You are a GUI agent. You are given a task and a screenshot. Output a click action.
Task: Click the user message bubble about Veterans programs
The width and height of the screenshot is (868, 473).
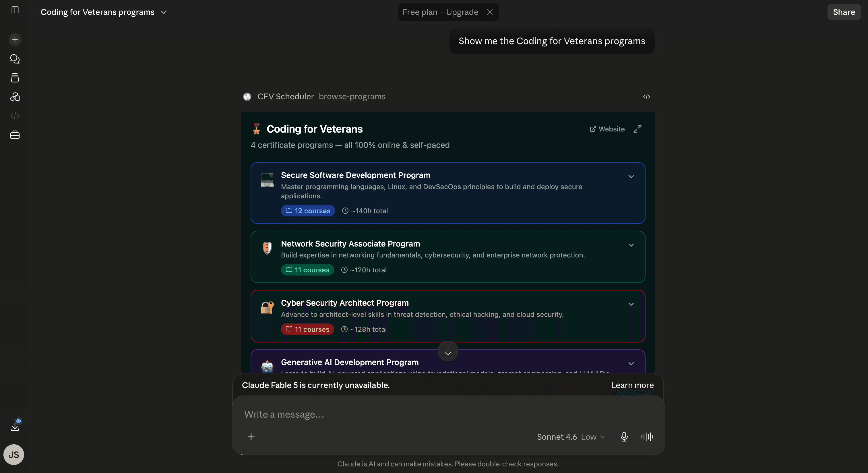pyautogui.click(x=552, y=41)
